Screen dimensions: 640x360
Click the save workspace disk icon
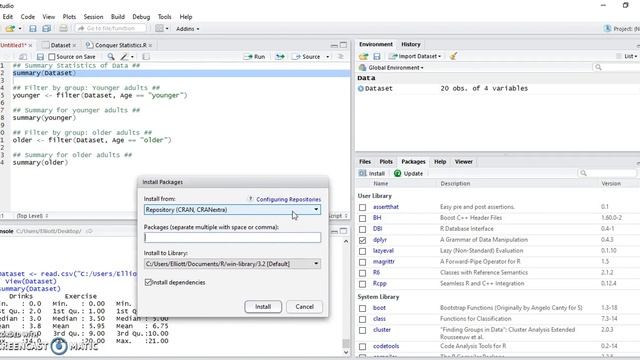(377, 56)
